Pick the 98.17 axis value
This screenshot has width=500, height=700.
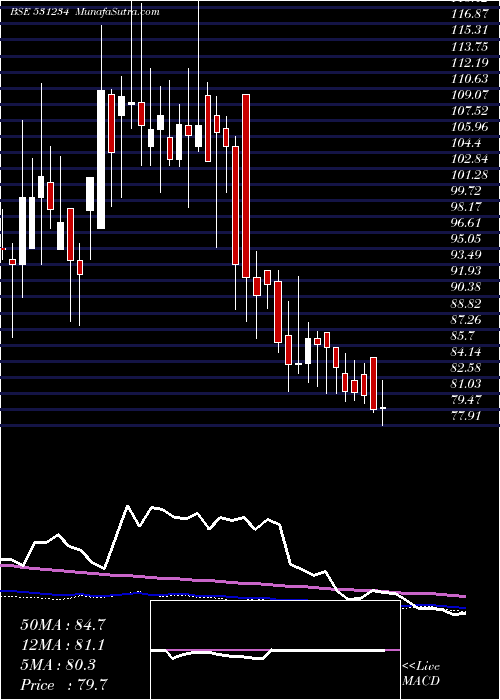467,208
